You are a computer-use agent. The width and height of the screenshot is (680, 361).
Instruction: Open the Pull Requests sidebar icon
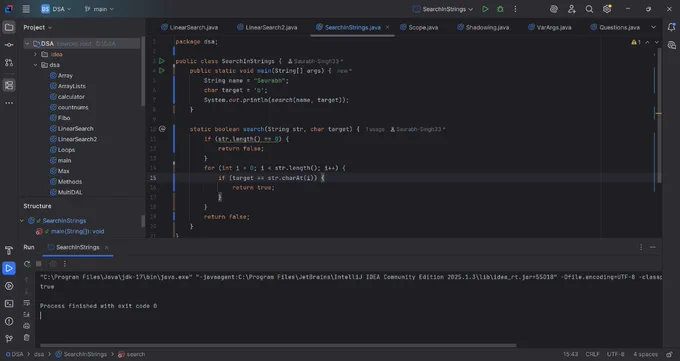coord(9,62)
